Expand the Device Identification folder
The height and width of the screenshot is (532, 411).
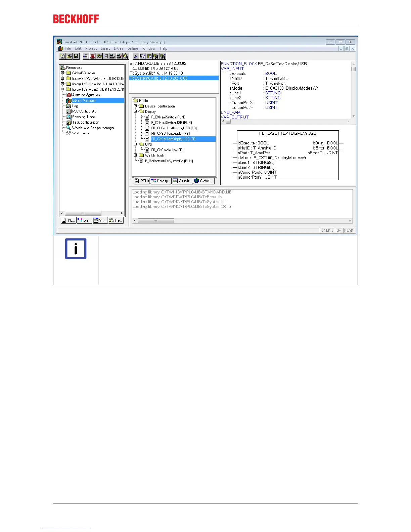point(136,106)
